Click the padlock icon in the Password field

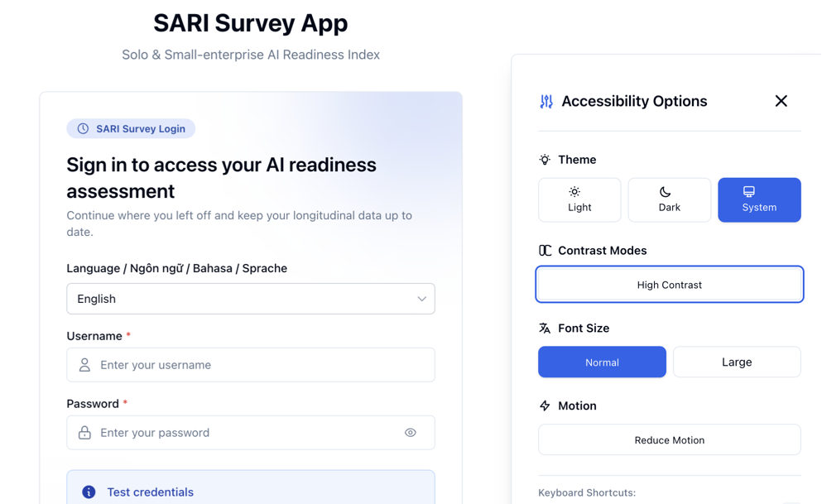coord(84,433)
